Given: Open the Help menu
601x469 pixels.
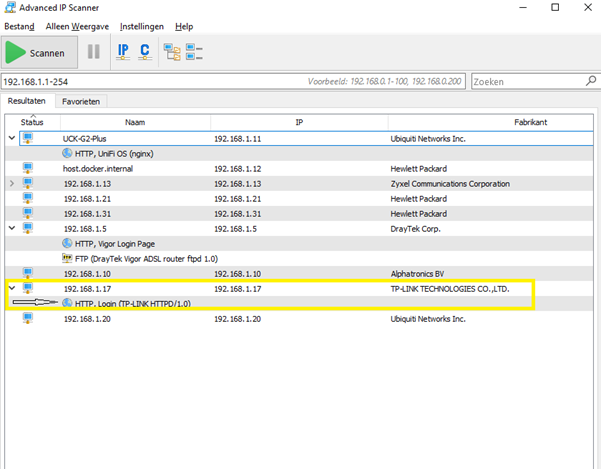Looking at the screenshot, I should click(184, 26).
